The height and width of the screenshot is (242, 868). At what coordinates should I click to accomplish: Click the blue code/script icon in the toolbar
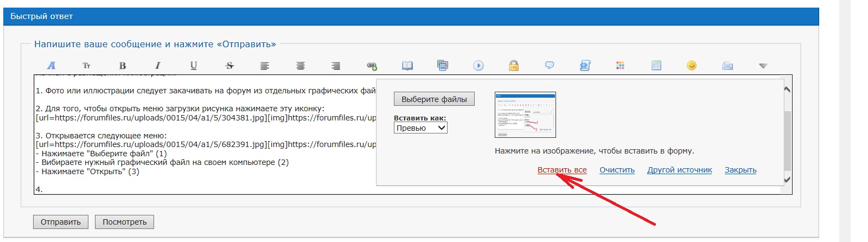585,66
